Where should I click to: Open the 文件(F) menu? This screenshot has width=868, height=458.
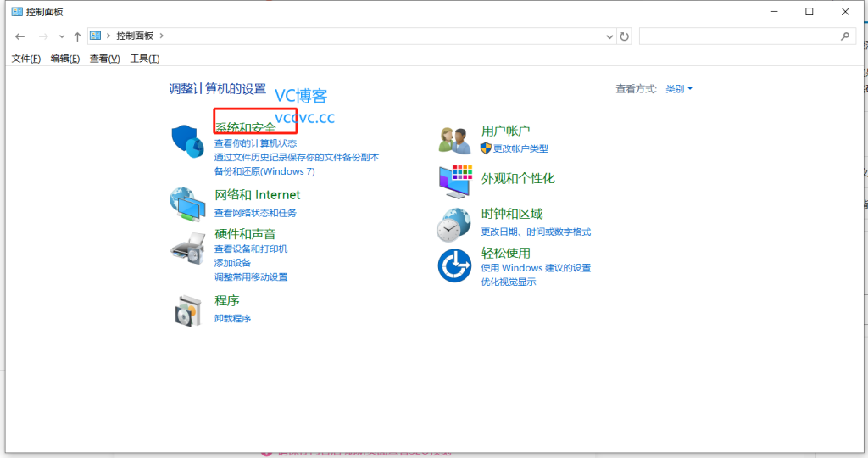pyautogui.click(x=26, y=59)
